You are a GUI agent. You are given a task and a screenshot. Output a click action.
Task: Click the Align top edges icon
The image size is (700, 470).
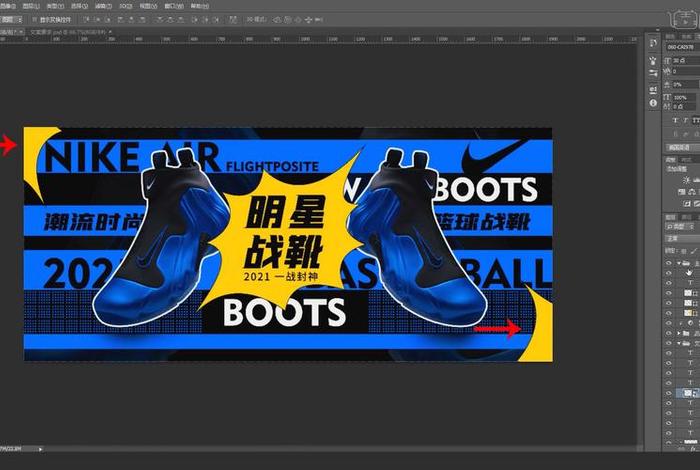(87, 20)
